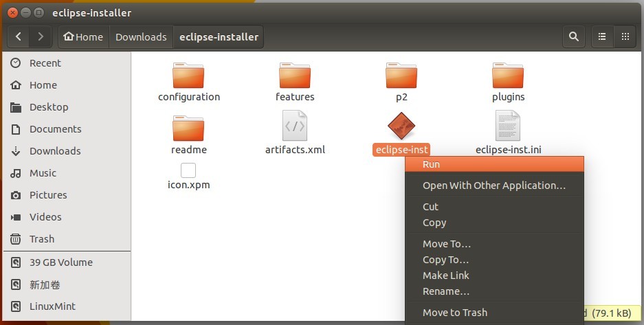644x325 pixels.
Task: Open the 新加卷 volume
Action: 67,284
